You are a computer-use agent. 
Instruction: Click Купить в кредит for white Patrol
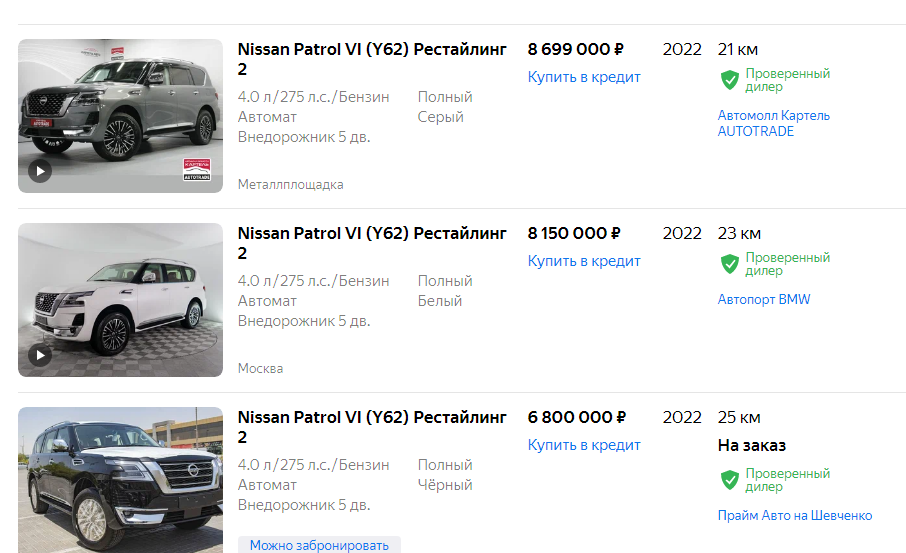click(x=584, y=261)
